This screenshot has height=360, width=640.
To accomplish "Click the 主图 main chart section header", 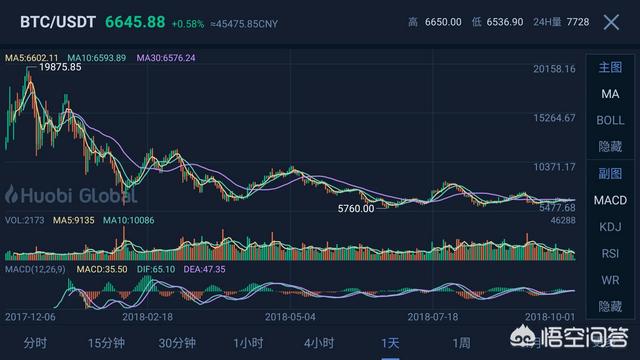I will tap(610, 67).
